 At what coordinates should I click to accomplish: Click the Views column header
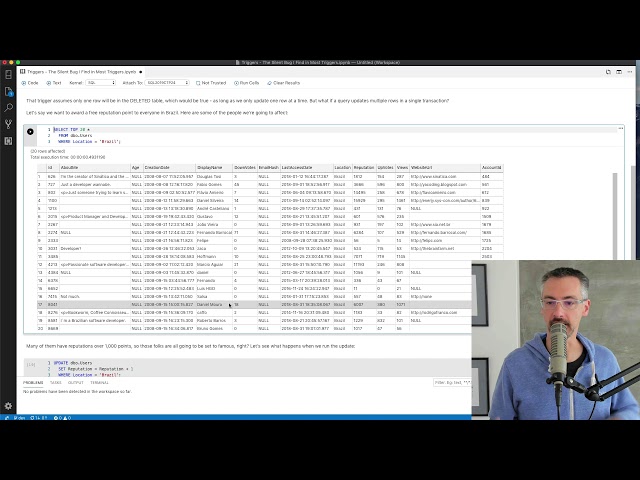coord(402,168)
